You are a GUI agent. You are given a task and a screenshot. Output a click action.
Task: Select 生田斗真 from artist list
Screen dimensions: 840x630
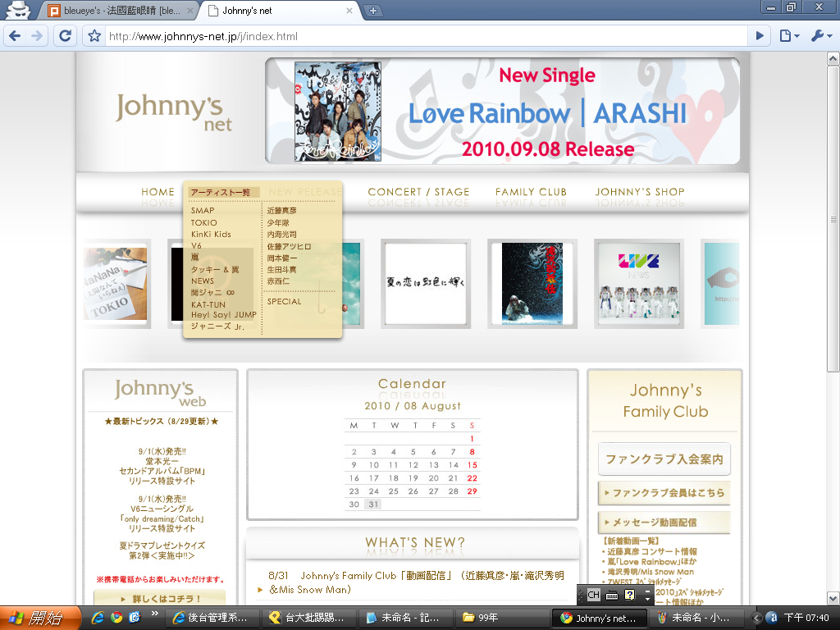282,269
